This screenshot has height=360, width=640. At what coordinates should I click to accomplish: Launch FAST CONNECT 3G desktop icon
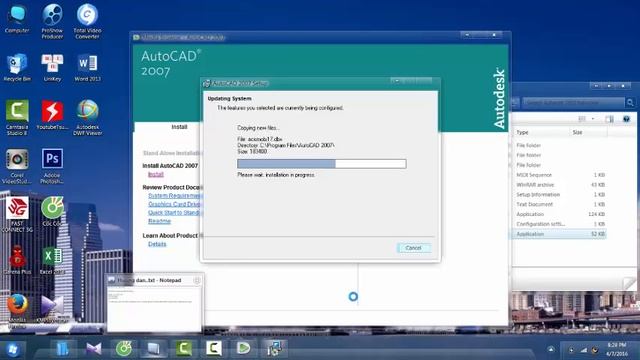click(x=17, y=215)
